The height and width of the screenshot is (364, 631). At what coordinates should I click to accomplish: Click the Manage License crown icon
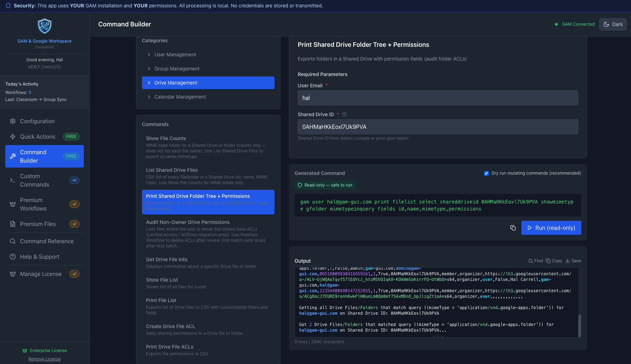point(13,274)
